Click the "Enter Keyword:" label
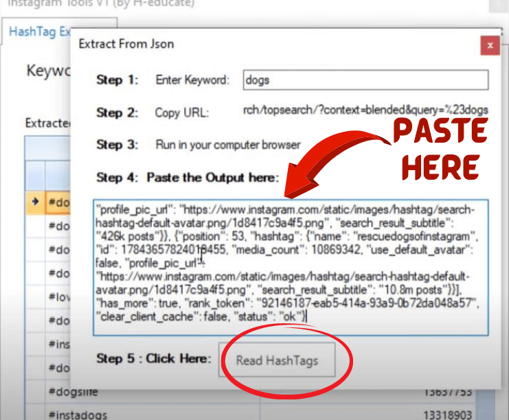The height and width of the screenshot is (420, 509). coord(192,80)
